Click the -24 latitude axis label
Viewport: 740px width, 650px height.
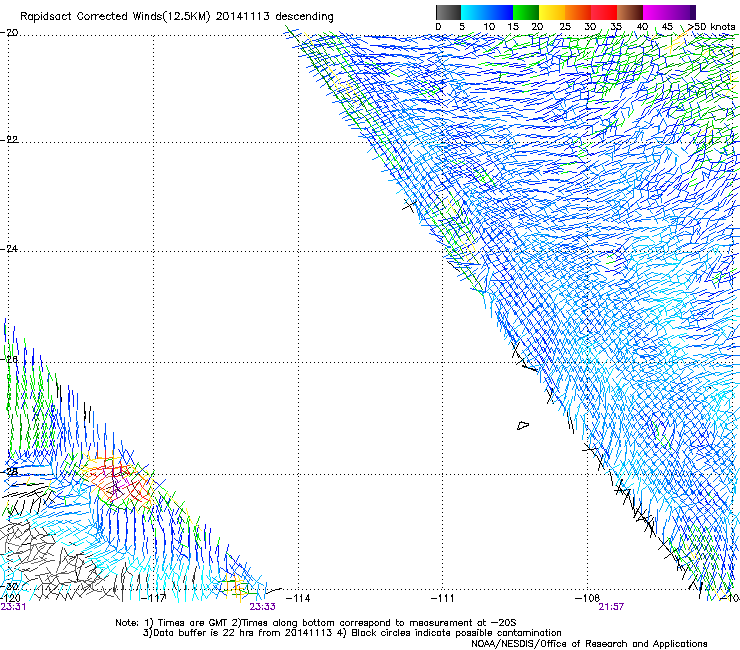pyautogui.click(x=10, y=248)
